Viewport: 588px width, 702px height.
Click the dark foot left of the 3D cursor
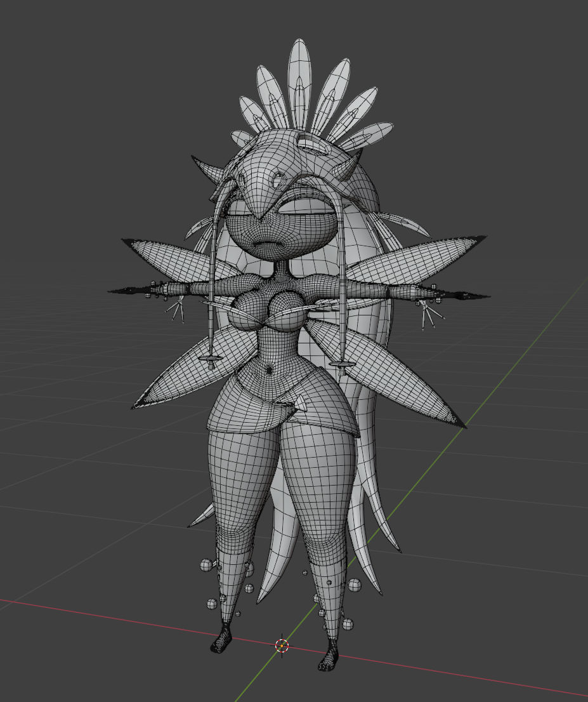pyautogui.click(x=221, y=639)
